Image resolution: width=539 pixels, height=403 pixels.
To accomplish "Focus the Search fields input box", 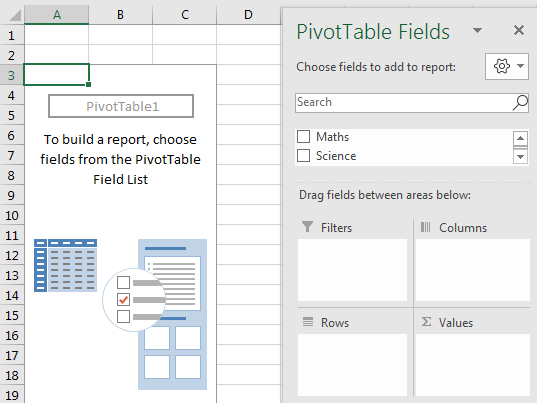I will click(x=411, y=102).
